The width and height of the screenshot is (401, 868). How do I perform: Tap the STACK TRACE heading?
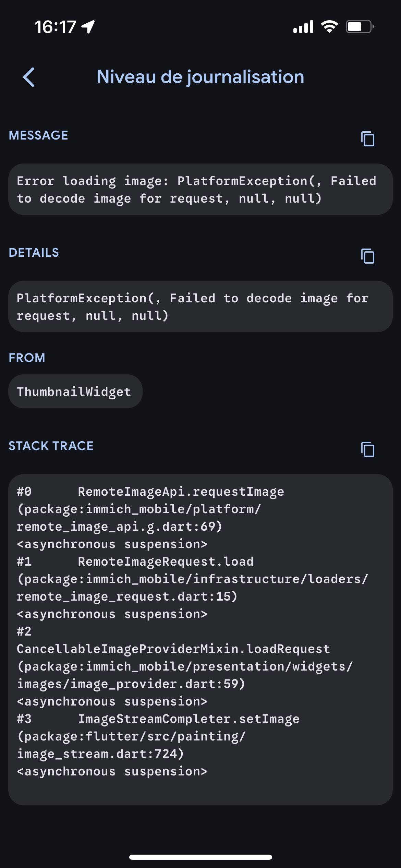click(51, 446)
